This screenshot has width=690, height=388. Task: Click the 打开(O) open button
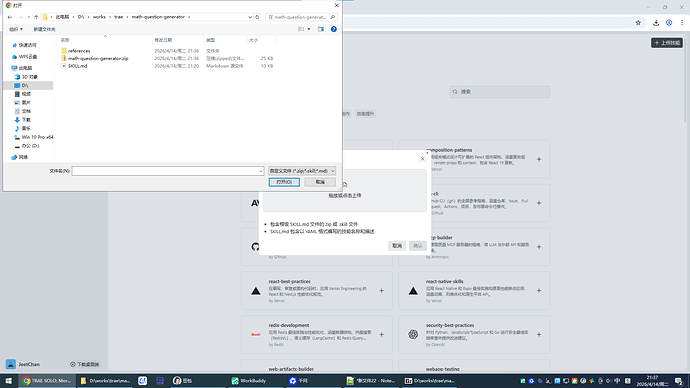click(x=284, y=182)
